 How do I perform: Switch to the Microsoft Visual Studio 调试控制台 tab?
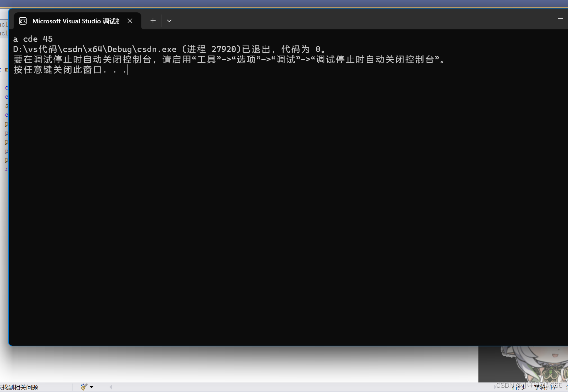pos(71,21)
